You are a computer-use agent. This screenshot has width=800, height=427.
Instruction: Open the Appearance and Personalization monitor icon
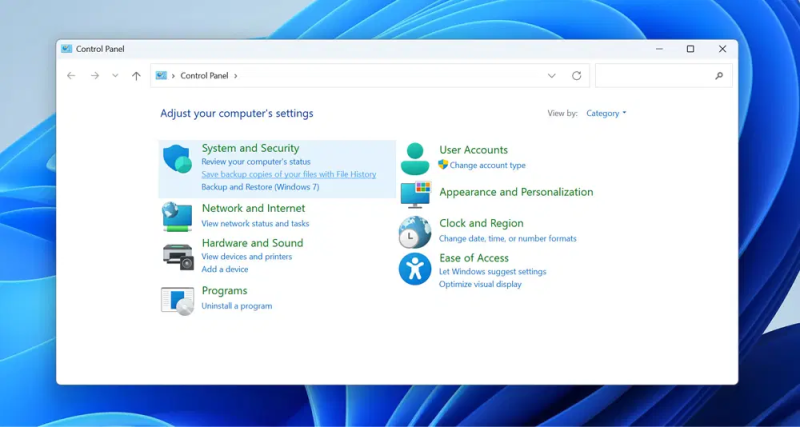(416, 194)
